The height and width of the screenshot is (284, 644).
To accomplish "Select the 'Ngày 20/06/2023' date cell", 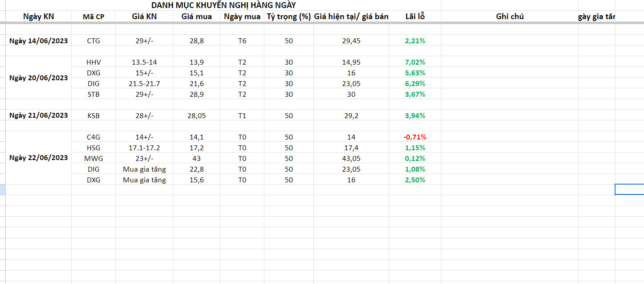I will 38,78.
